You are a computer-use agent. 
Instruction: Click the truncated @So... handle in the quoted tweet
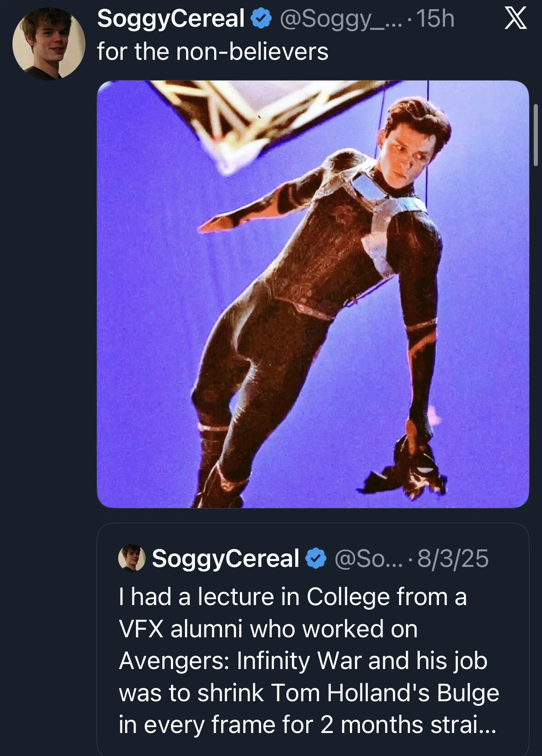click(368, 559)
